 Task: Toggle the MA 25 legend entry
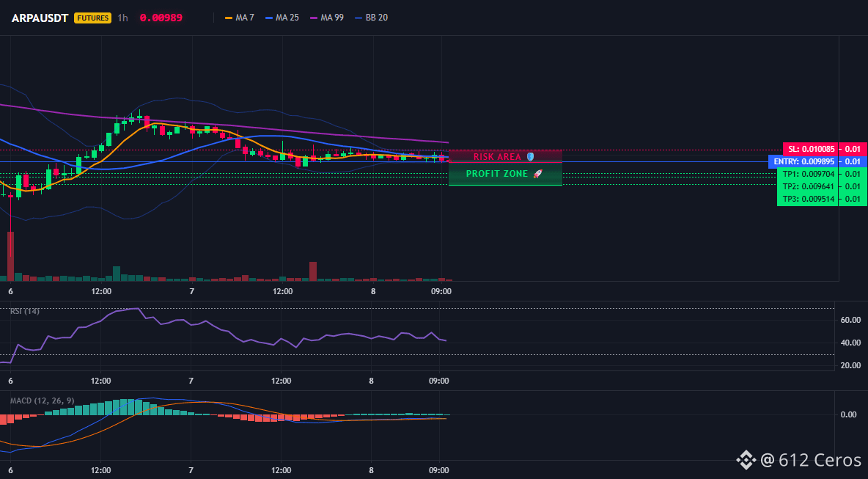click(x=282, y=18)
